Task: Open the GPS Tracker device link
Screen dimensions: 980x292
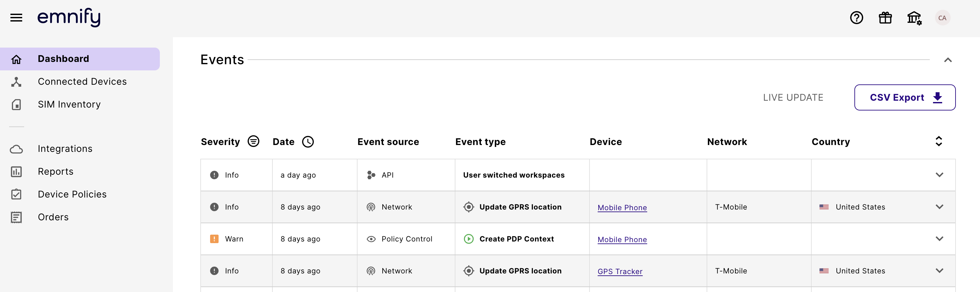Action: click(x=620, y=271)
